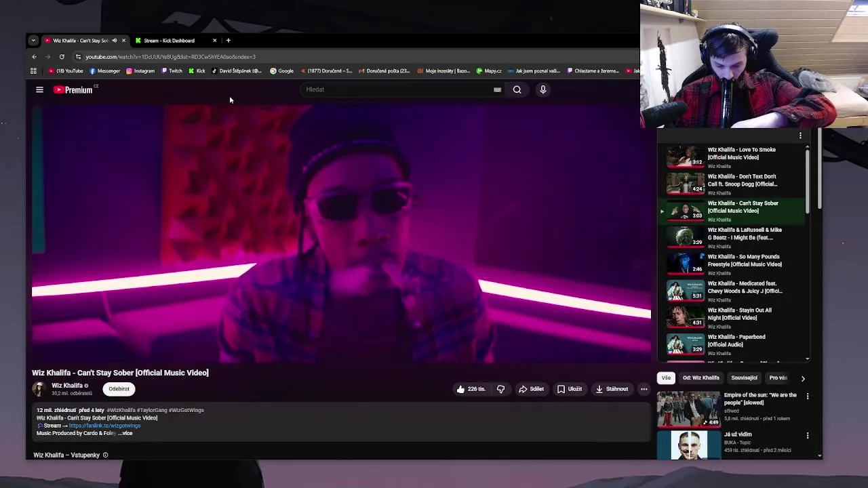Pause the video by clicking the player

click(341, 234)
